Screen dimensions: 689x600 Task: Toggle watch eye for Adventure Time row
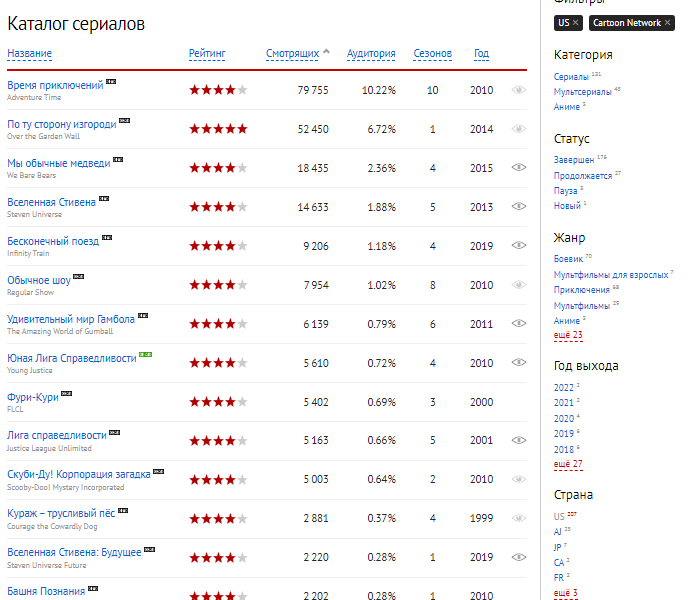click(x=519, y=90)
